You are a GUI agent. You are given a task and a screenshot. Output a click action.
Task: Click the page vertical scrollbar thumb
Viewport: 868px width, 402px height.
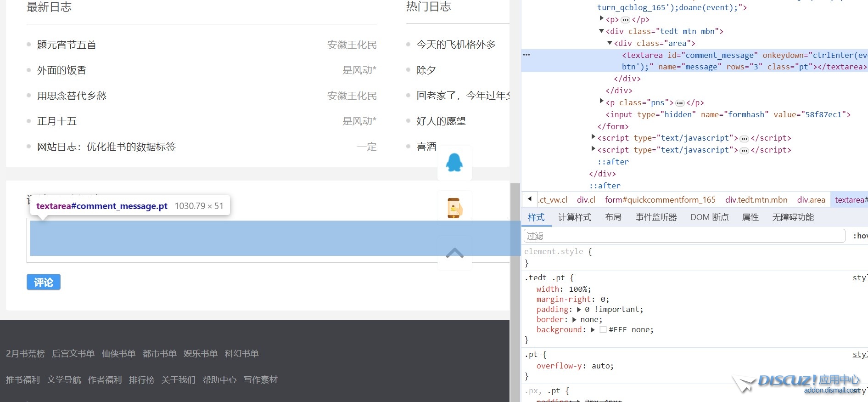click(x=515, y=292)
